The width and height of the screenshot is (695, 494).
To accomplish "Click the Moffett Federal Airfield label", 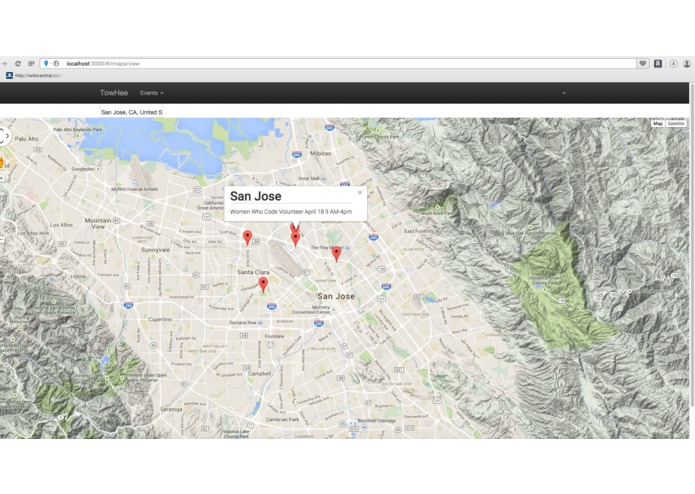I will 134,189.
